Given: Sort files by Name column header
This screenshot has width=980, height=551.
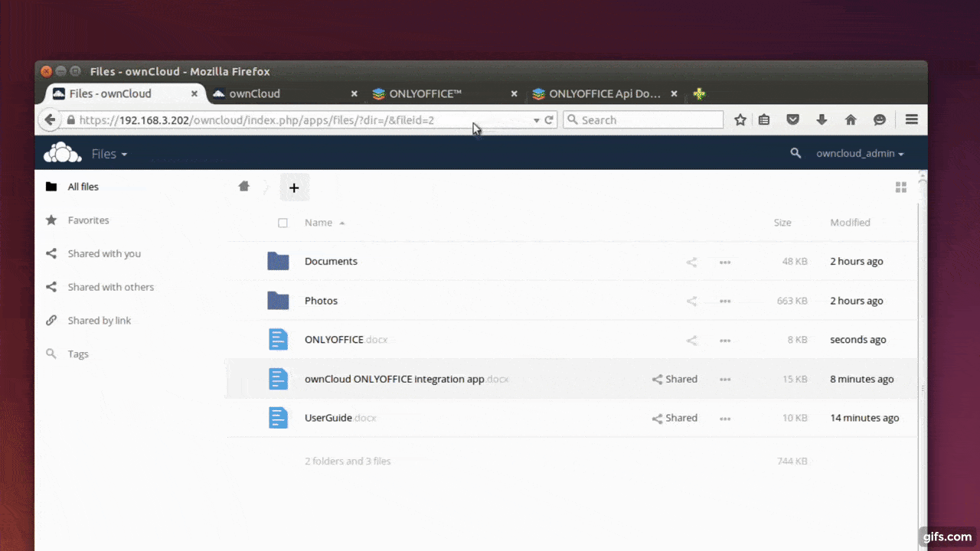Looking at the screenshot, I should (x=318, y=223).
